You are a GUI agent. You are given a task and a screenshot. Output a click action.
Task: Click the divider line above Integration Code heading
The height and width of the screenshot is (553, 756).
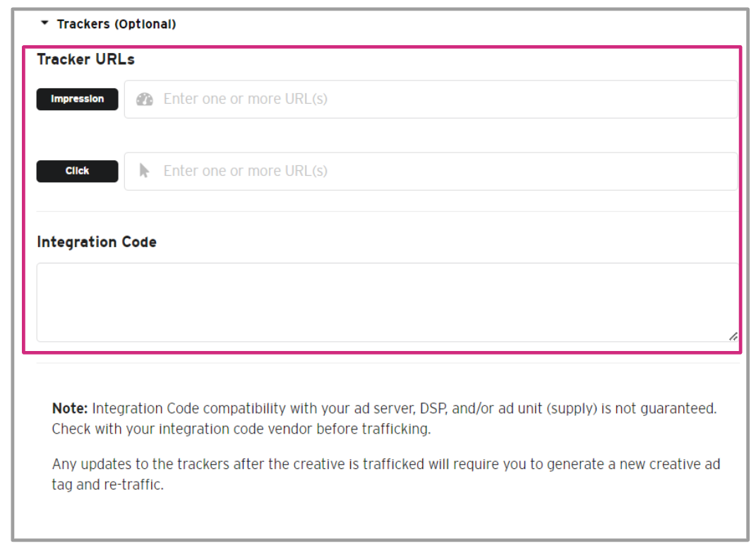(387, 212)
